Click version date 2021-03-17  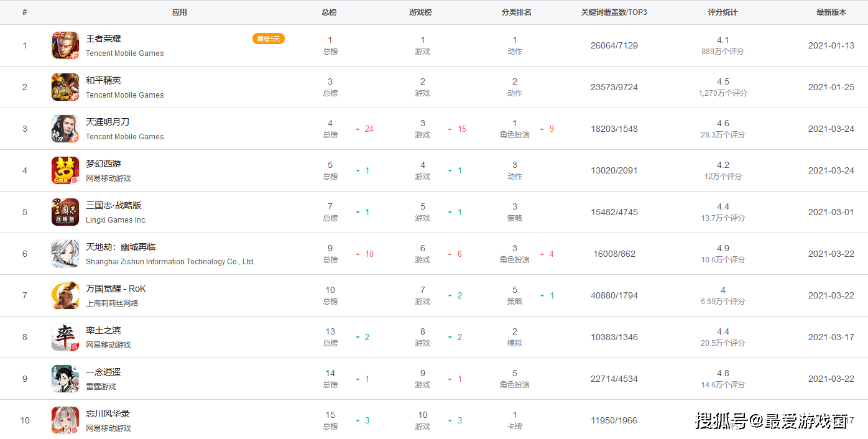coord(831,337)
